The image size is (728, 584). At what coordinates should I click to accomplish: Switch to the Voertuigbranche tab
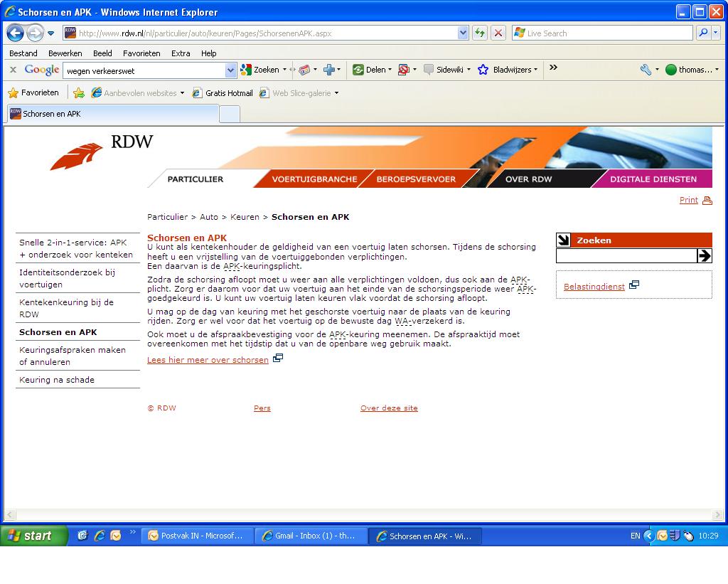pyautogui.click(x=314, y=179)
